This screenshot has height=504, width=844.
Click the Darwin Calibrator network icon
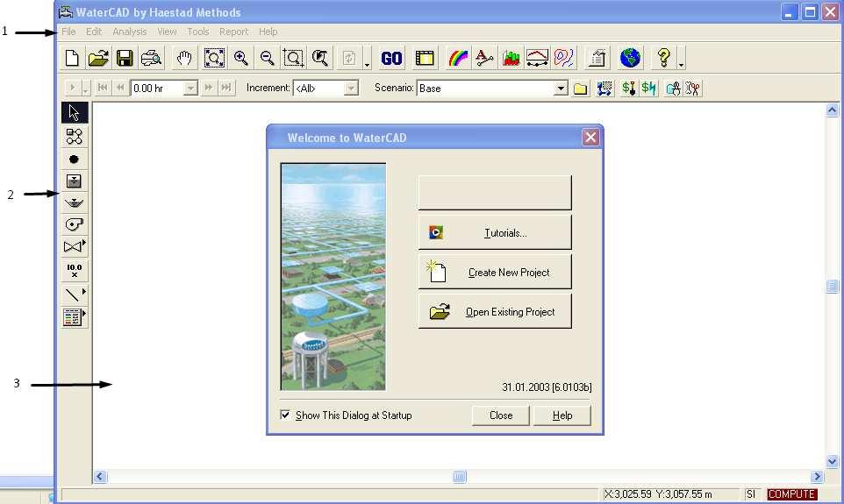pos(605,89)
